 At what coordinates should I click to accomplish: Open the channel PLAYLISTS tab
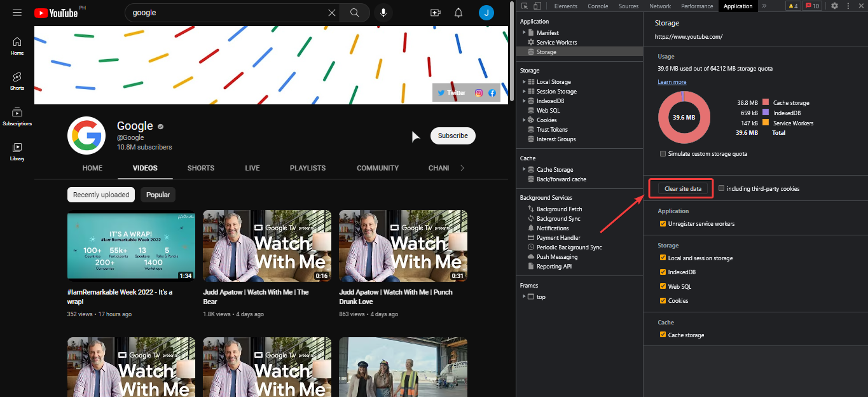click(308, 168)
